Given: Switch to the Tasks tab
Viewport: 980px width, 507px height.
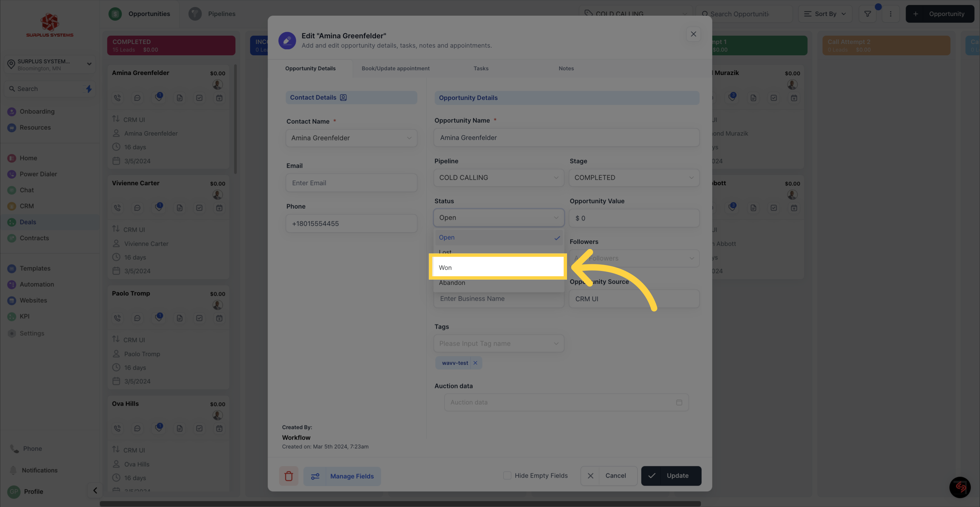Looking at the screenshot, I should (x=480, y=68).
